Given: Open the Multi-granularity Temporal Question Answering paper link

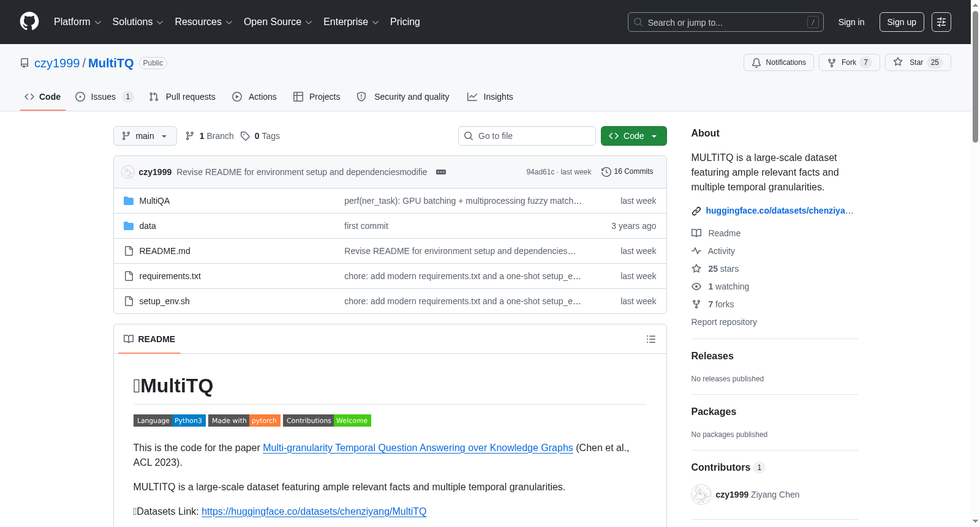Looking at the screenshot, I should [418, 448].
